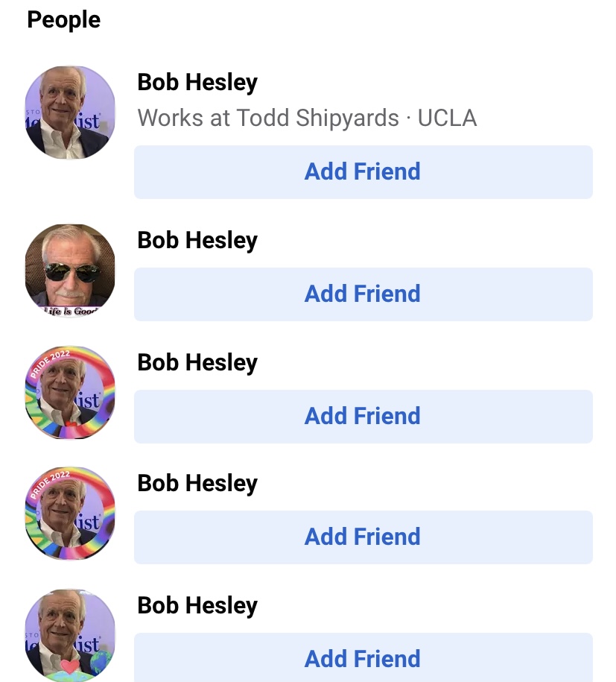Click Add Friend on the fourth result
This screenshot has width=616, height=682.
(x=363, y=537)
